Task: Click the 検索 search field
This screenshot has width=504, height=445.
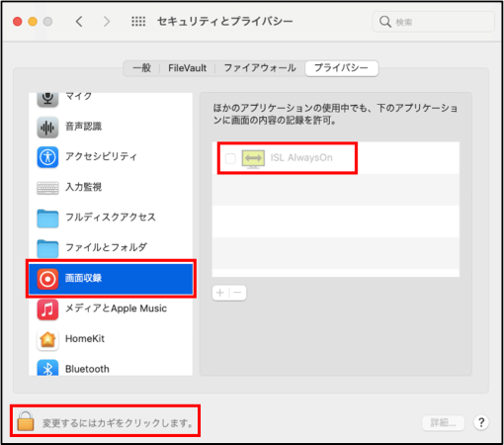Action: tap(434, 22)
